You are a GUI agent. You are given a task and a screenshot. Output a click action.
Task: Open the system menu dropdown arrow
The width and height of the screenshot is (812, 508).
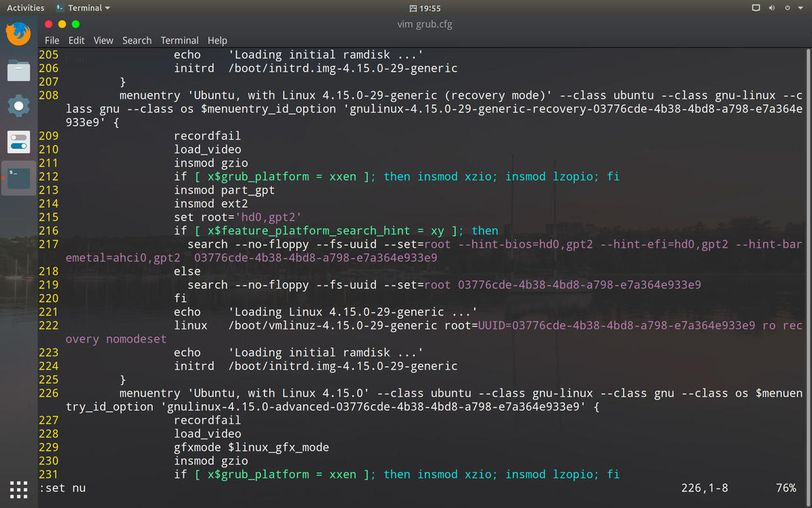click(800, 8)
